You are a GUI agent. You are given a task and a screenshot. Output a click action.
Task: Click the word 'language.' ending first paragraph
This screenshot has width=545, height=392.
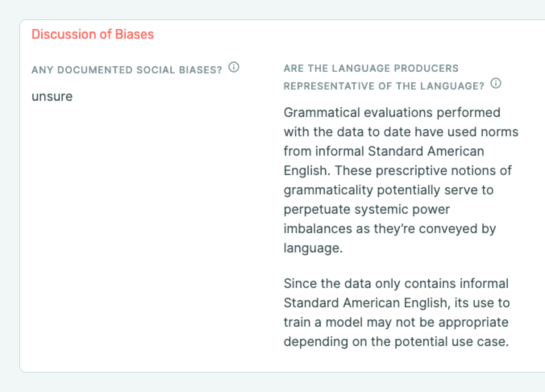coord(313,248)
